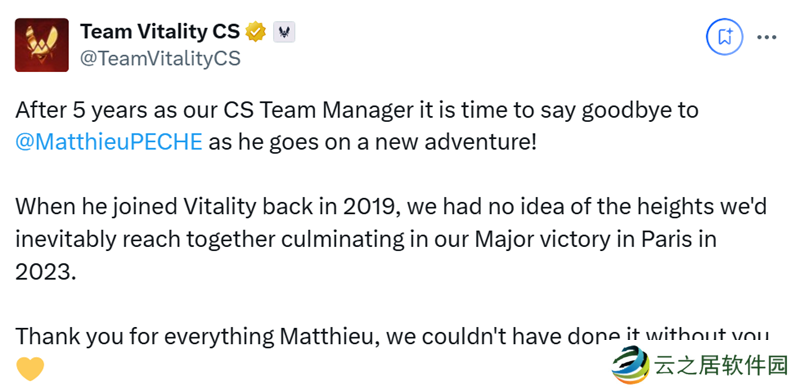The width and height of the screenshot is (800, 390).
Task: Click the 云之居软件园 watermark logo
Action: [630, 365]
